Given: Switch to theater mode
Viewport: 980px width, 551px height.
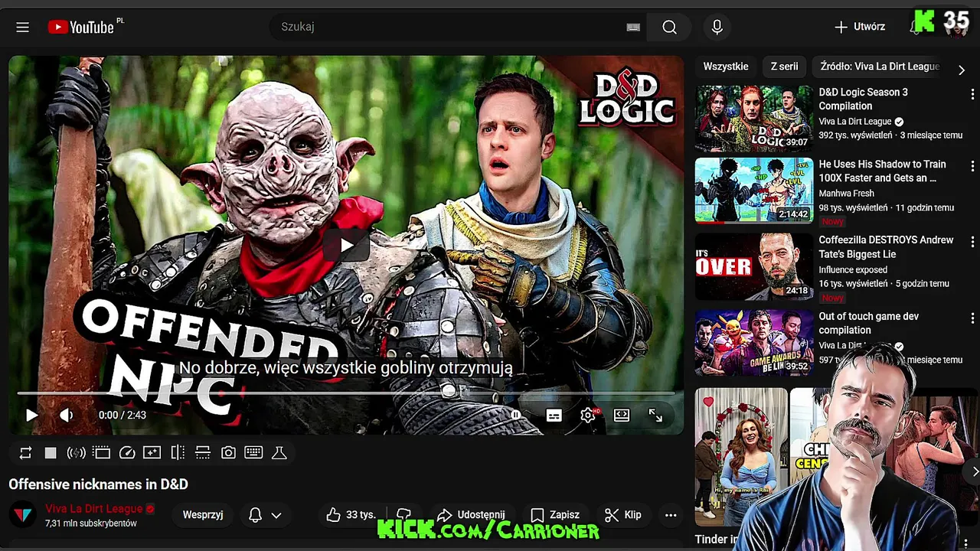Looking at the screenshot, I should point(622,415).
